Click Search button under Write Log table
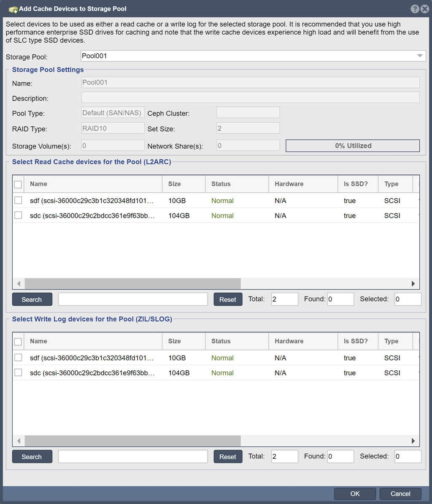The width and height of the screenshot is (432, 504). 32,456
